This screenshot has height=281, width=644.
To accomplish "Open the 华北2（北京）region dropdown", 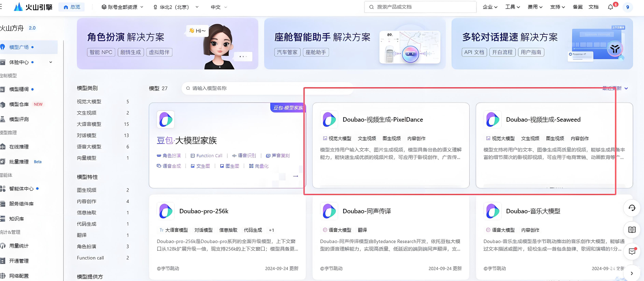I will pos(176,7).
